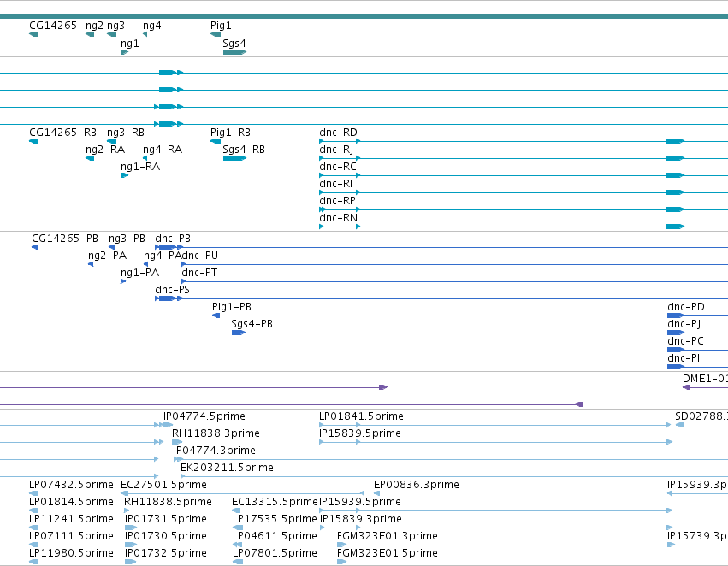This screenshot has height=566, width=728.
Task: Click the dnc-RN transcript label
Action: pos(339,218)
